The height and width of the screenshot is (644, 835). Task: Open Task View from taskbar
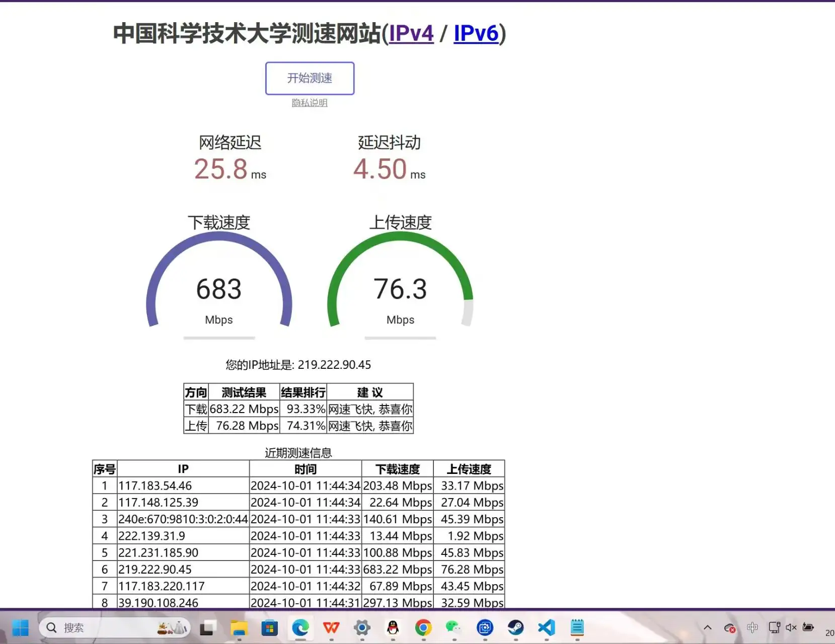207,628
